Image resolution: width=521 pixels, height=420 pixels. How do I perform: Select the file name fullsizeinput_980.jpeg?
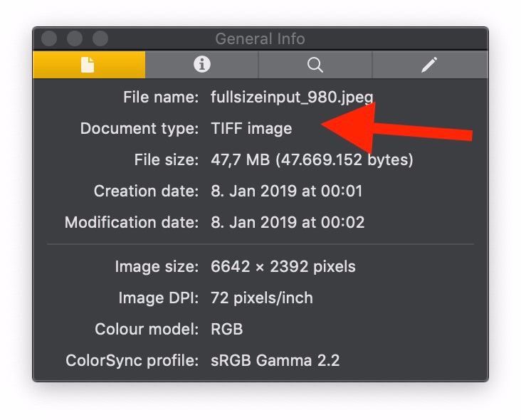[x=292, y=98]
